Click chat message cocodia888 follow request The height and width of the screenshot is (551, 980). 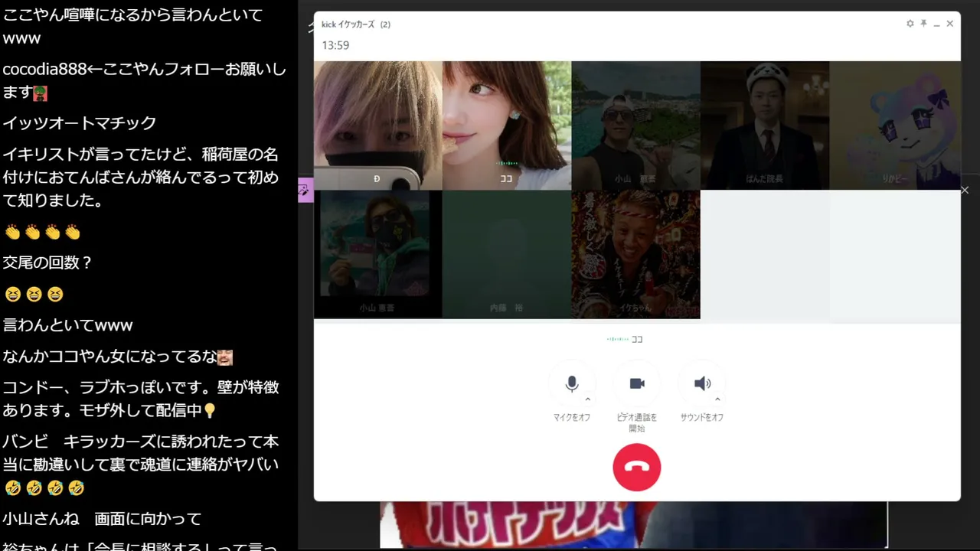pyautogui.click(x=145, y=80)
